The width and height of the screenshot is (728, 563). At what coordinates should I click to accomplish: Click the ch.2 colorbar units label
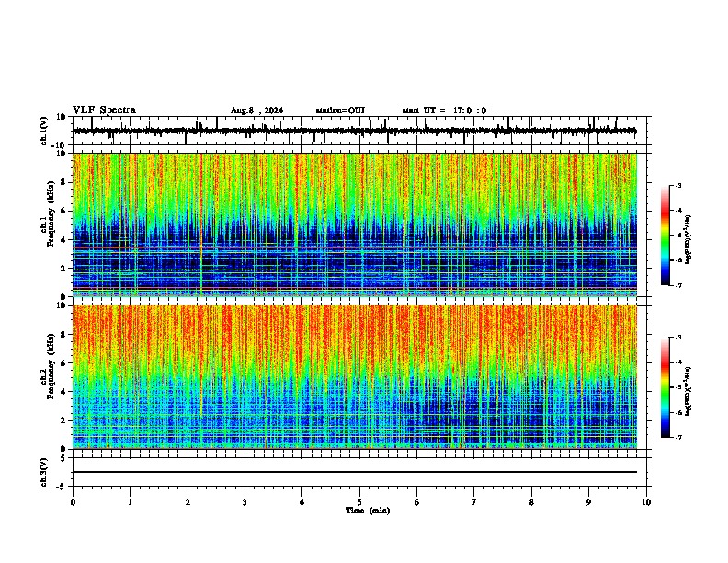688,391
